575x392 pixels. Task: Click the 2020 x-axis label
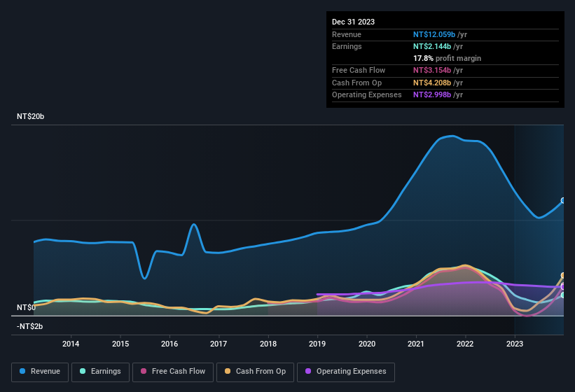coord(367,344)
